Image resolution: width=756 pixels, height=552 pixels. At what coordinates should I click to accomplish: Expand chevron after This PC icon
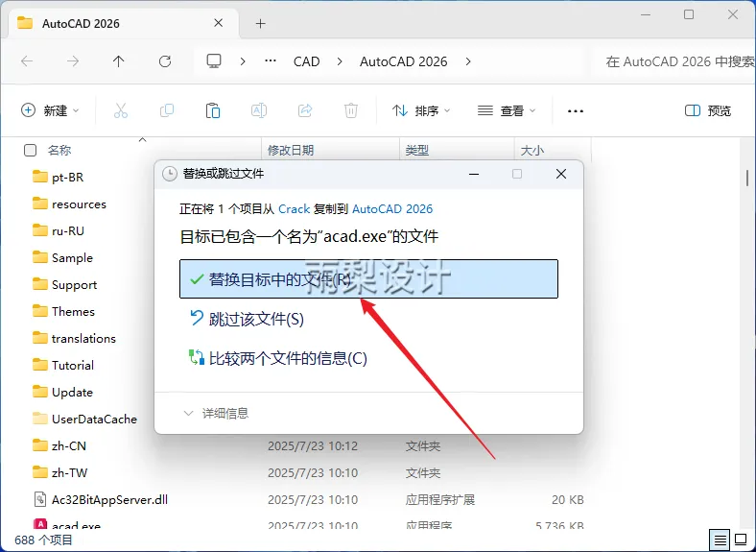[243, 61]
